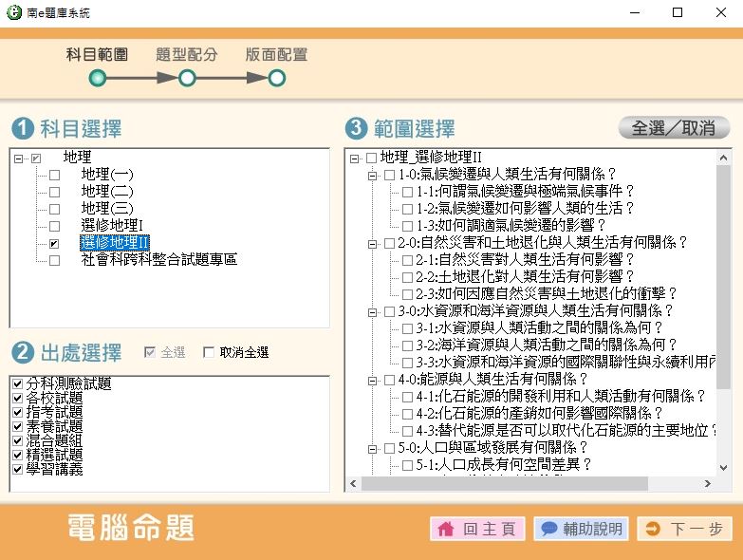Click the number 3 範圍選擇 badge
Screen dimensions: 743x560
click(356, 128)
